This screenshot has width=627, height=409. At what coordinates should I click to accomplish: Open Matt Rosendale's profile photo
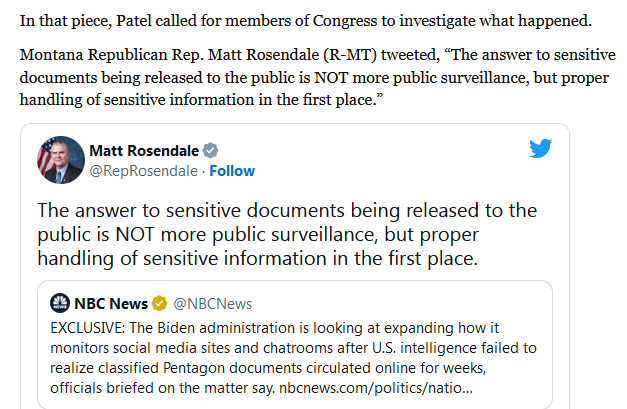click(61, 160)
